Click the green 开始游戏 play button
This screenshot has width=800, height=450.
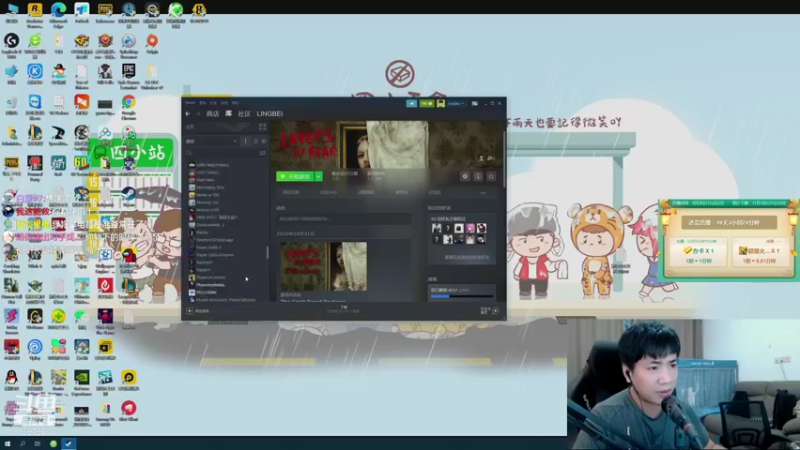point(295,177)
